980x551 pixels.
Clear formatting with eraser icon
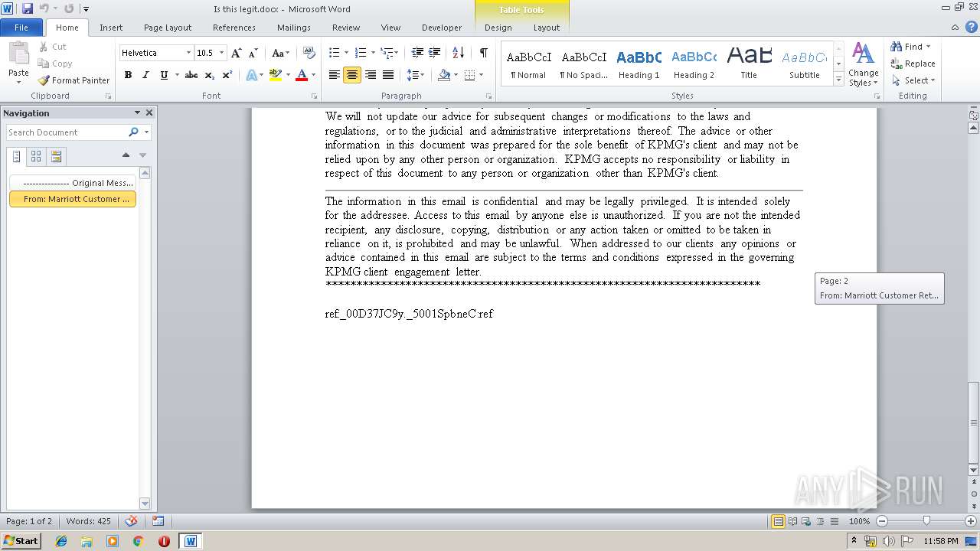point(309,53)
